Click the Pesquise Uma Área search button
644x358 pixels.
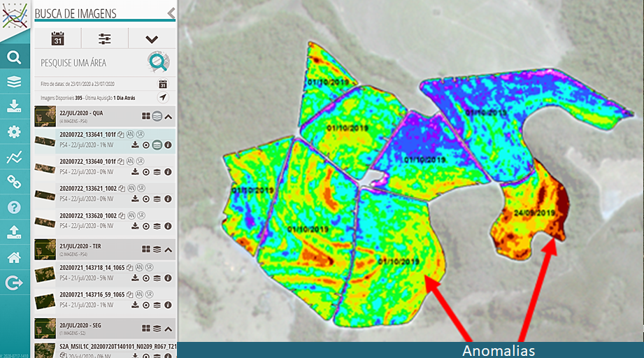point(159,62)
